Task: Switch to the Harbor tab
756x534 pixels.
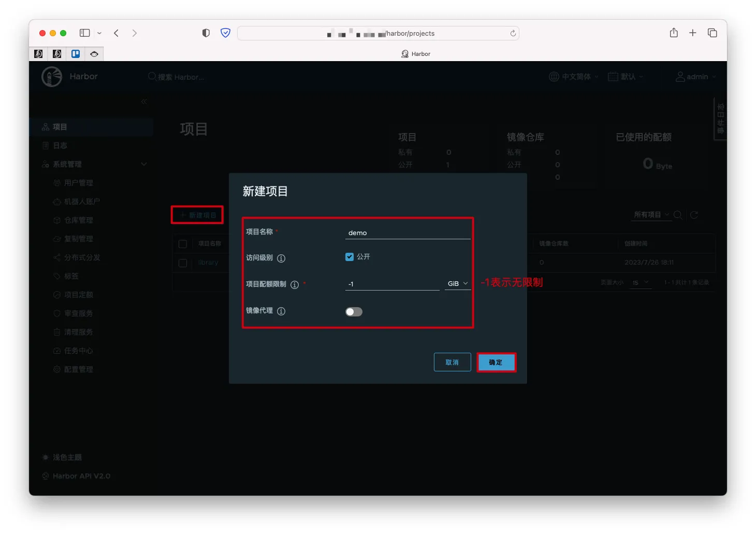Action: [416, 54]
